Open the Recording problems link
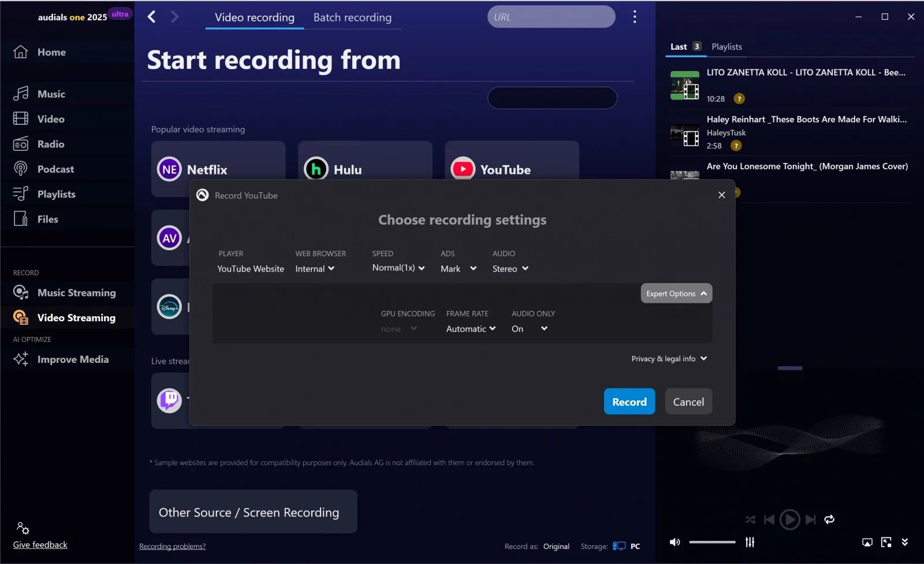 coord(172,546)
